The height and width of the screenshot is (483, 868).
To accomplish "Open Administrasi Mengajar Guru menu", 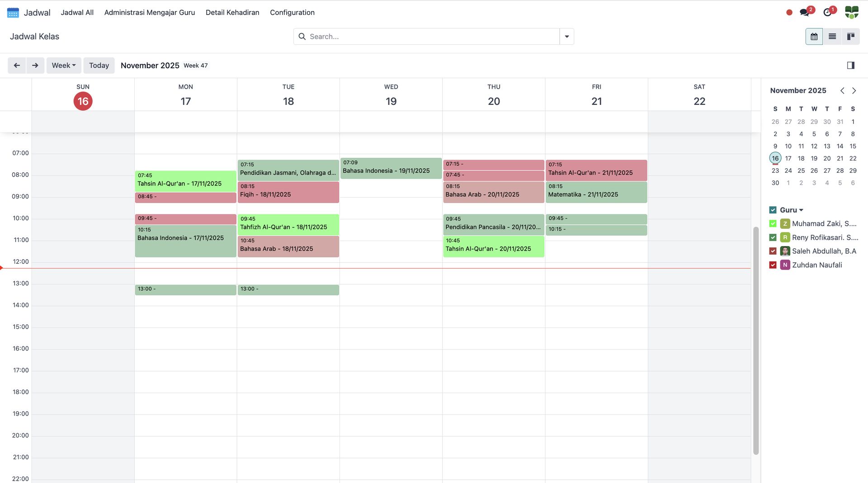I will (x=150, y=13).
